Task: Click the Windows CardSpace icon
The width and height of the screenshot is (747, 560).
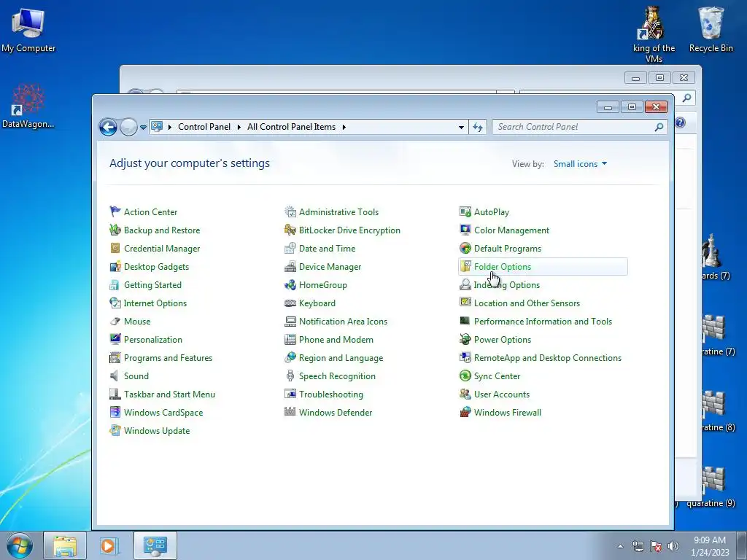Action: pyautogui.click(x=115, y=412)
